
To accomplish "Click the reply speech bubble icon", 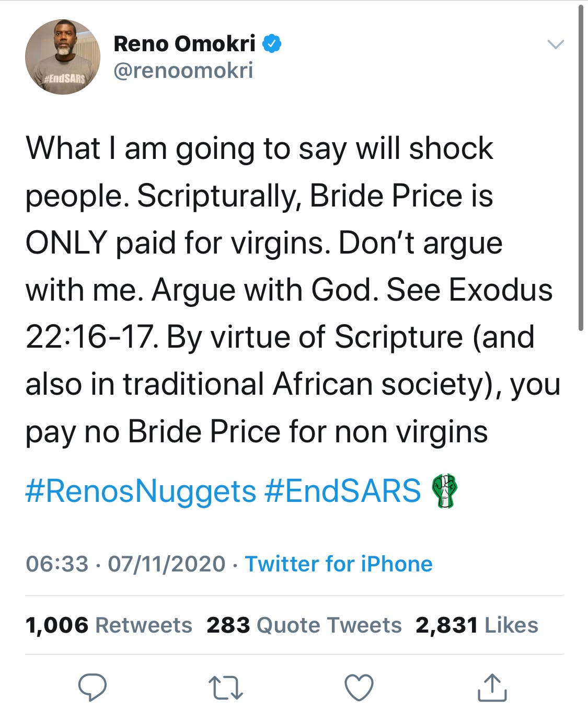I will tap(93, 687).
